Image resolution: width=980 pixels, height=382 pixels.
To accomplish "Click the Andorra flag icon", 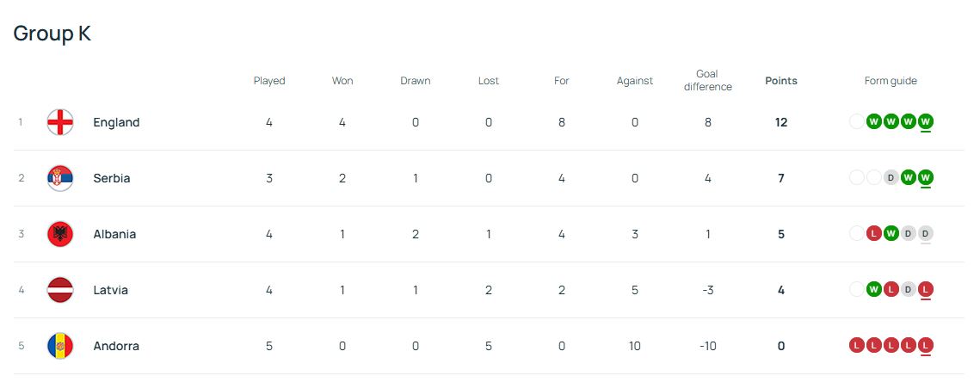I will tap(60, 346).
